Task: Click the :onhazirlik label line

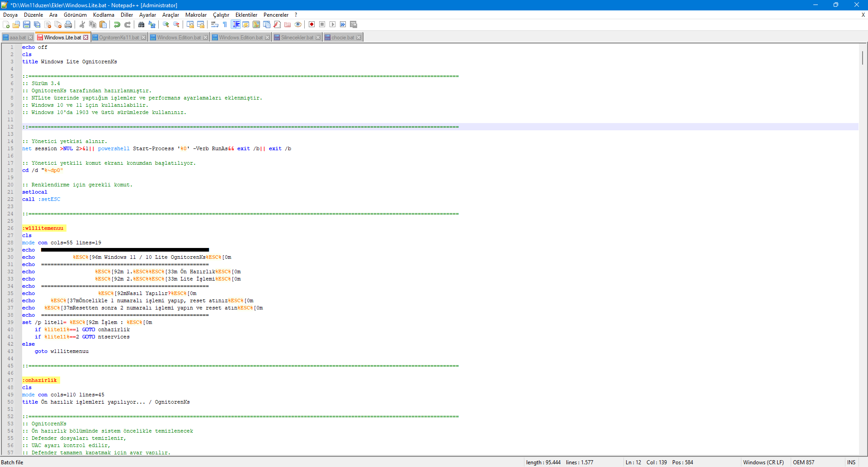Action: (41, 380)
